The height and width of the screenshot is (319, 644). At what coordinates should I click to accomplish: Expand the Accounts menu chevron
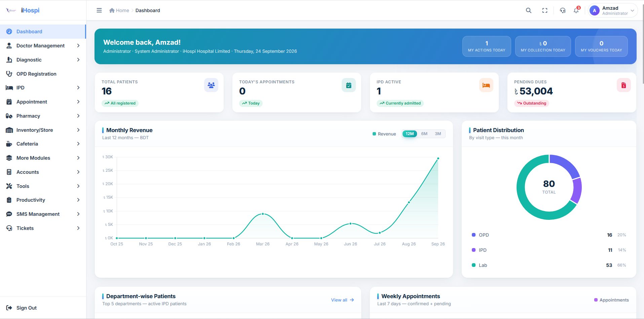pyautogui.click(x=78, y=172)
